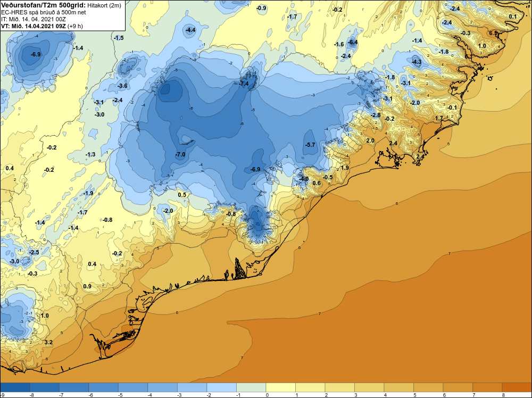Click the temperature value '-4.4'
This screenshot has height=398, width=532.
tap(190, 30)
